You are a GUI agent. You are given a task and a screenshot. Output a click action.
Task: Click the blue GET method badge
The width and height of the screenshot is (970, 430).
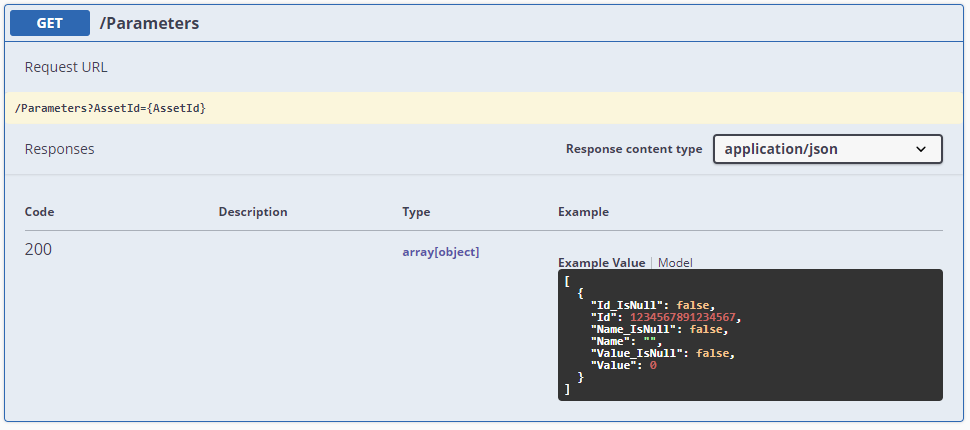(50, 23)
